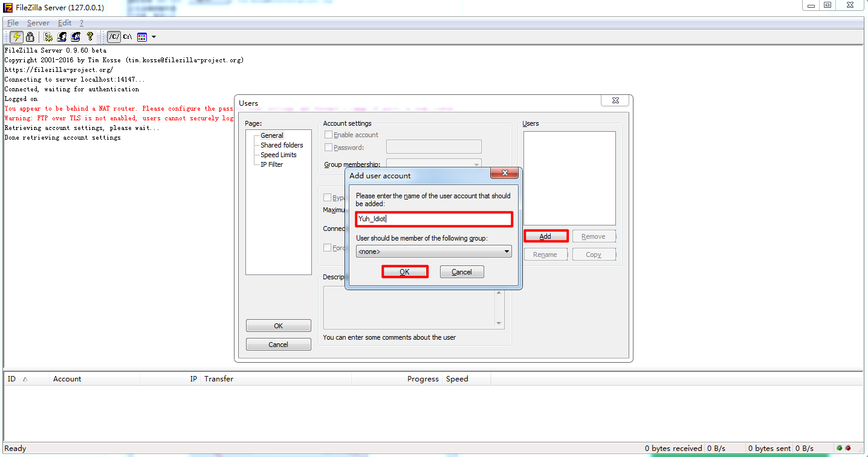This screenshot has width=868, height=457.
Task: Open the Group membership dropdown
Action: pyautogui.click(x=434, y=163)
